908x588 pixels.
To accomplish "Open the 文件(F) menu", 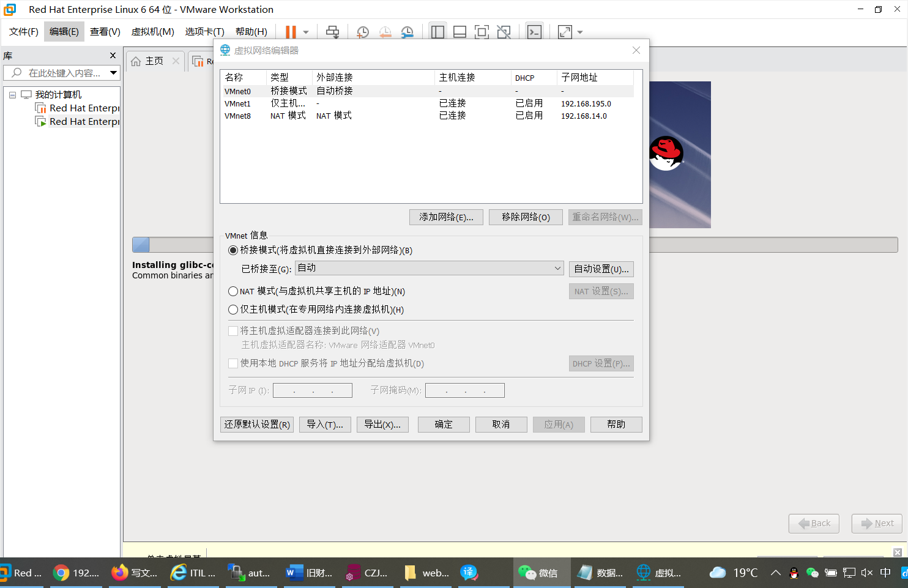I will coord(24,31).
